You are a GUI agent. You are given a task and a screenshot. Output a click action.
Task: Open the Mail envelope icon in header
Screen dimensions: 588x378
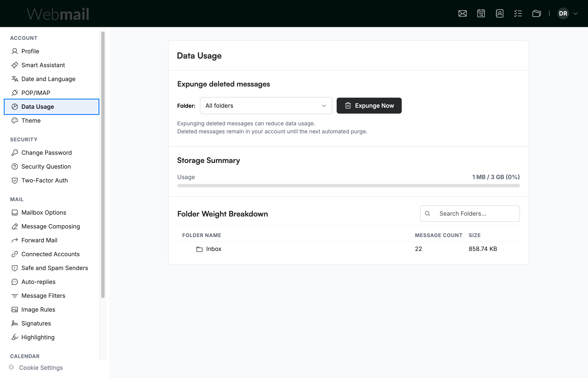[x=463, y=13]
